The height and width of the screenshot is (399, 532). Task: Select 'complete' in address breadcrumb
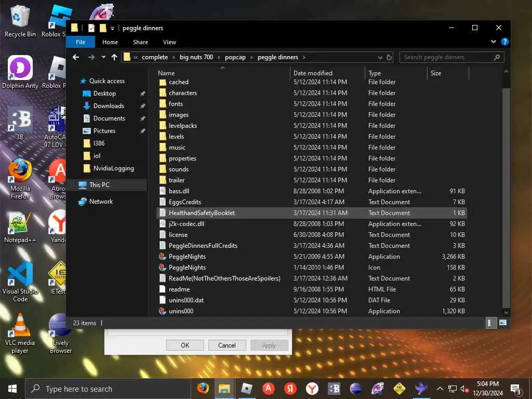tap(155, 57)
